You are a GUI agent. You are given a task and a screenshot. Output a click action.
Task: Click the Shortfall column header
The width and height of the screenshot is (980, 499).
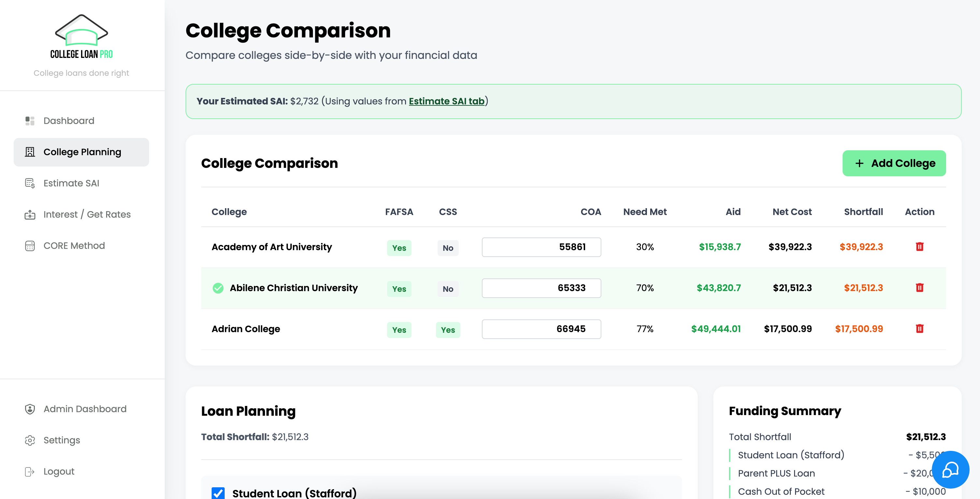tap(863, 212)
